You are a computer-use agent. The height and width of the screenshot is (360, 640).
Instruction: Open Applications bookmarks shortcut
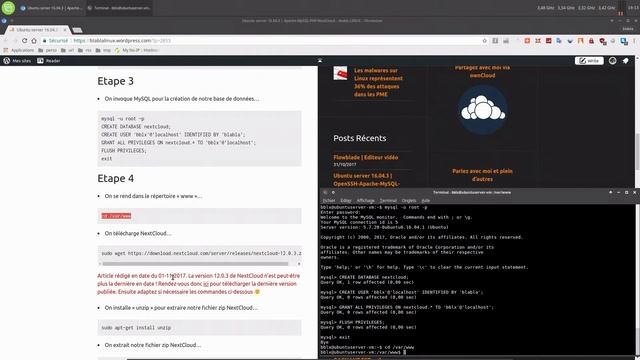[19, 50]
